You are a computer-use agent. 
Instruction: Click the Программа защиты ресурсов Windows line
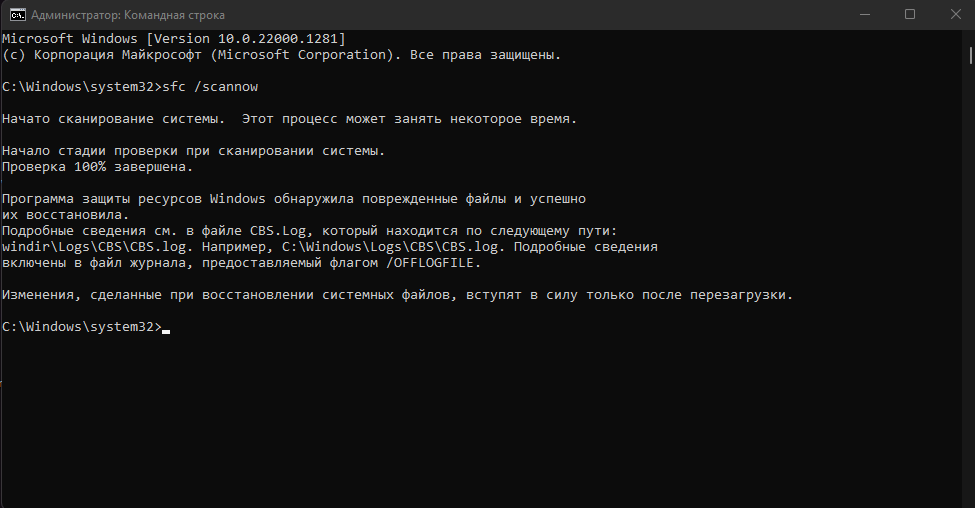coord(293,199)
